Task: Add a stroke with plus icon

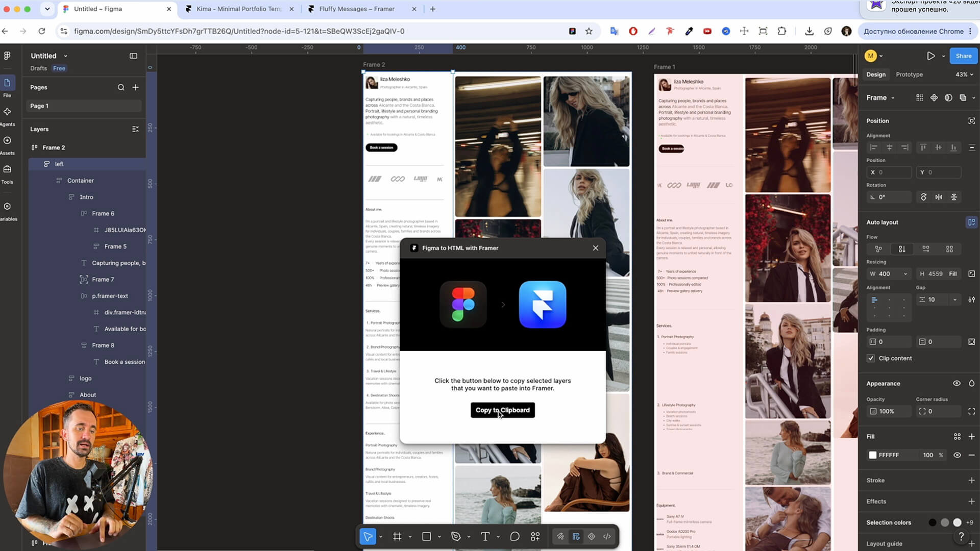Action: [971, 480]
